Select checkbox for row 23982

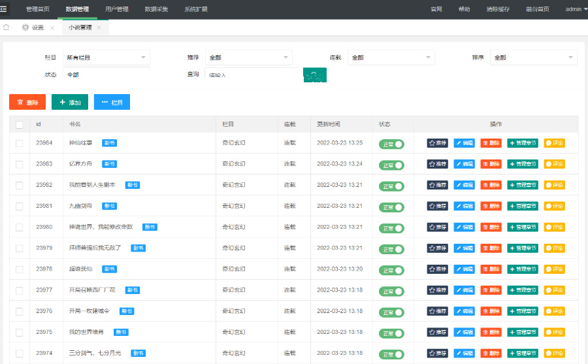coord(20,186)
